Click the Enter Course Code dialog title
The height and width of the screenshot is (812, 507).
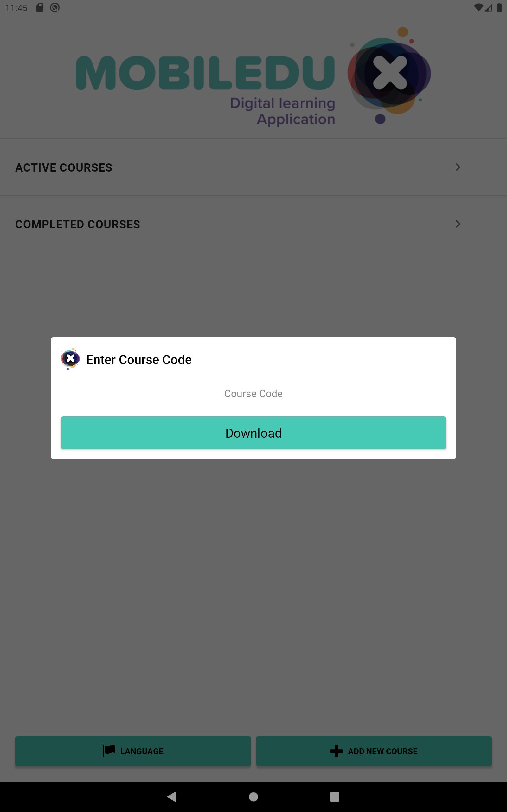[x=139, y=359]
